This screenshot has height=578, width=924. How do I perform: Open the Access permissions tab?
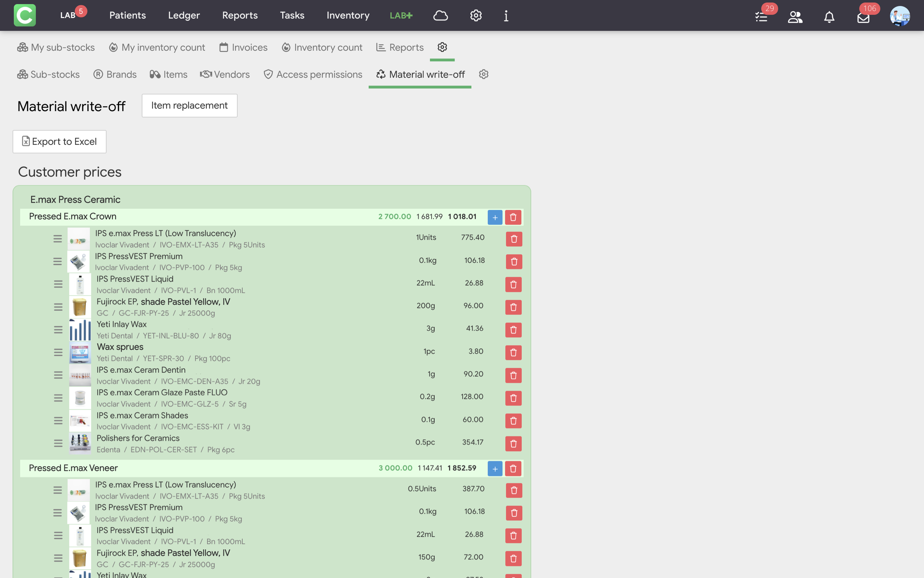tap(313, 74)
